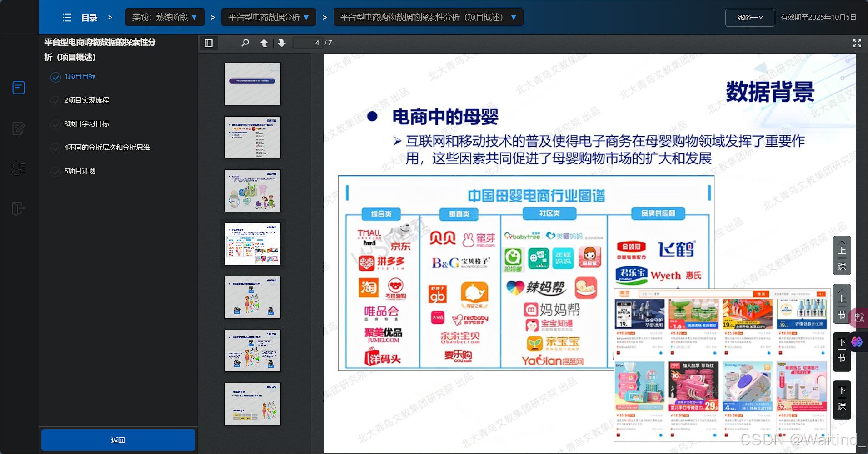Click the 返回 button
Viewport: 868px width, 454px height.
tap(118, 440)
